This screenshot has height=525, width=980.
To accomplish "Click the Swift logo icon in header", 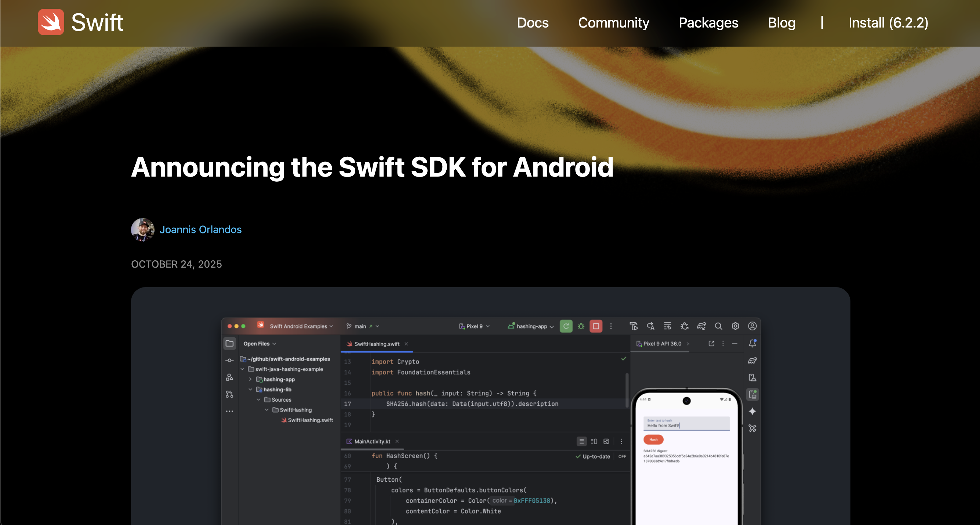I will (51, 22).
